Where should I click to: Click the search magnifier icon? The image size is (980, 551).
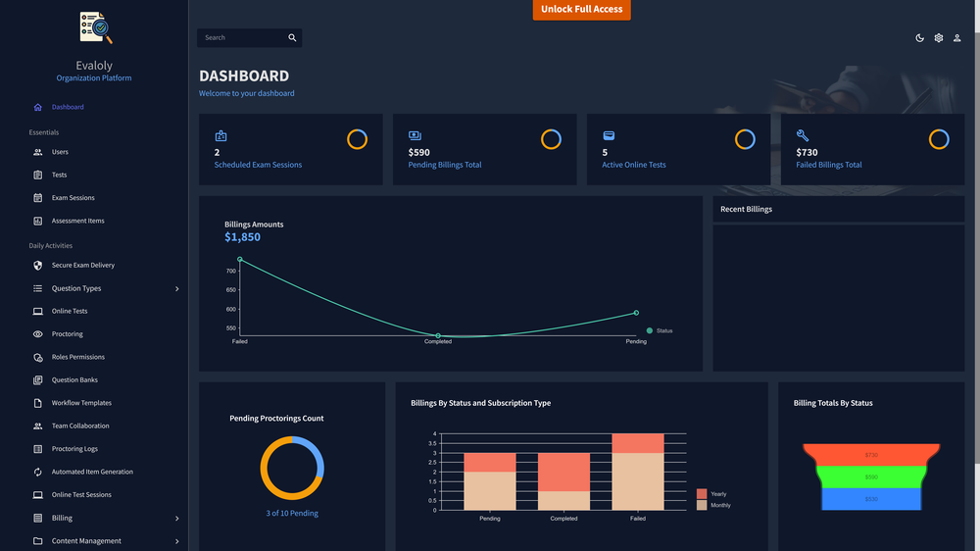[292, 37]
